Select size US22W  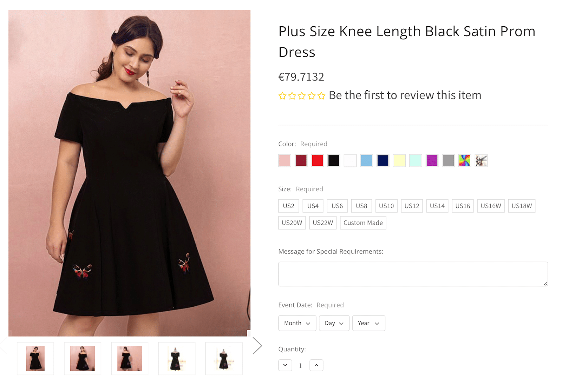pyautogui.click(x=323, y=223)
